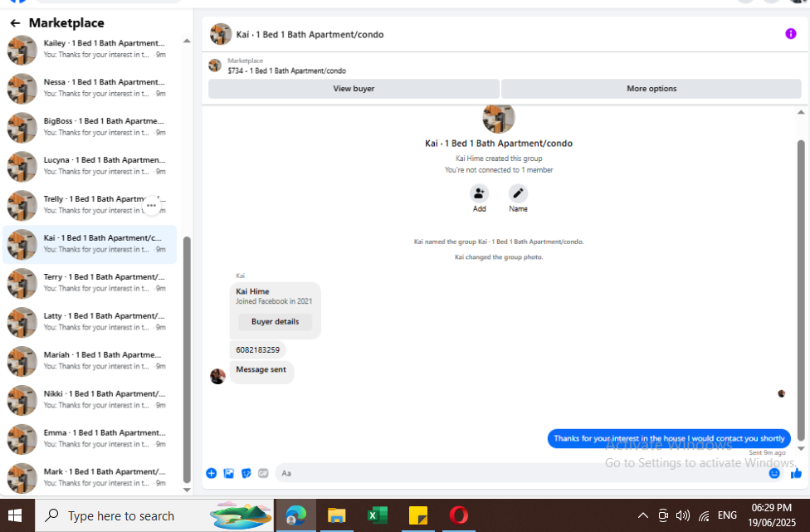
Task: Open Mariah's conversation
Action: pyautogui.click(x=90, y=361)
